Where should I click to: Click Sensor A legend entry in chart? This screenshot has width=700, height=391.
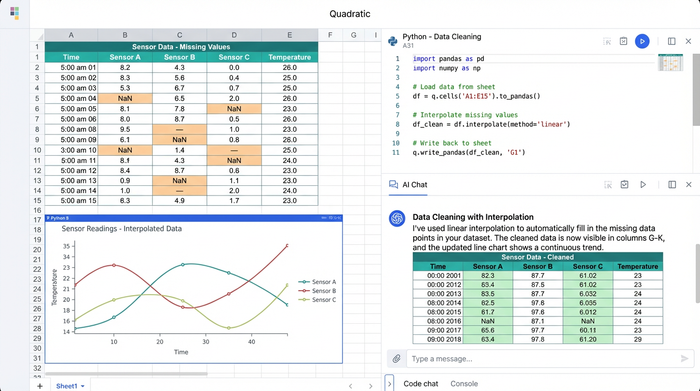(x=317, y=282)
